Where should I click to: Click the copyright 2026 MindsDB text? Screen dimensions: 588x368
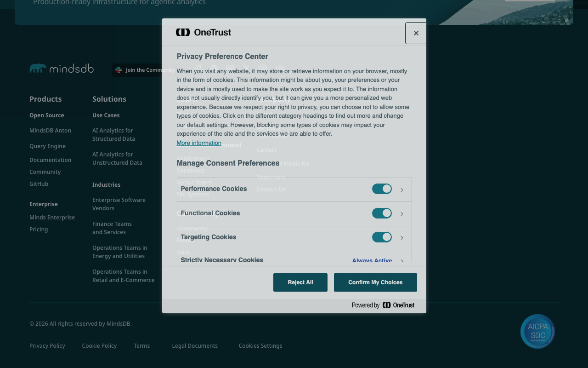click(x=80, y=324)
